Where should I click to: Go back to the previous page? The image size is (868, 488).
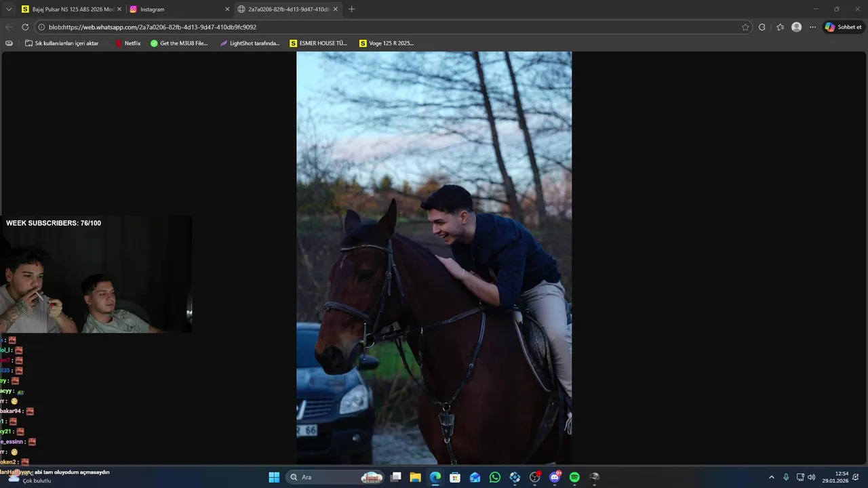[9, 27]
